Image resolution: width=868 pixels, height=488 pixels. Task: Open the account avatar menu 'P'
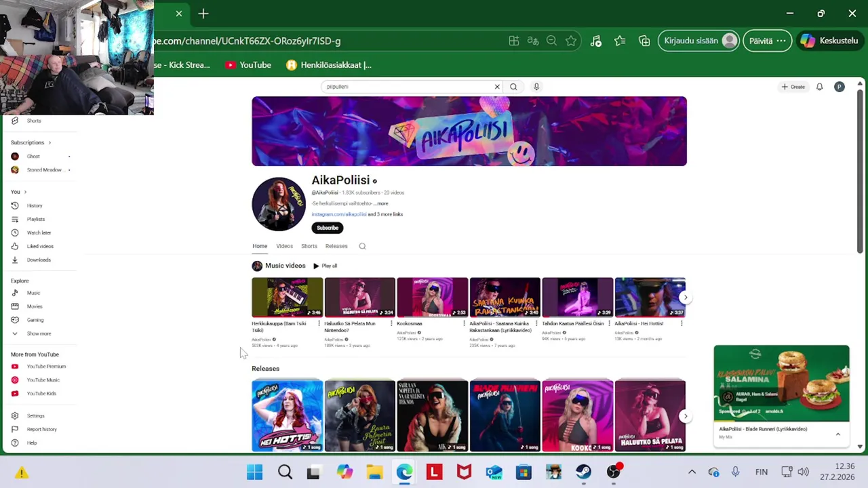840,87
